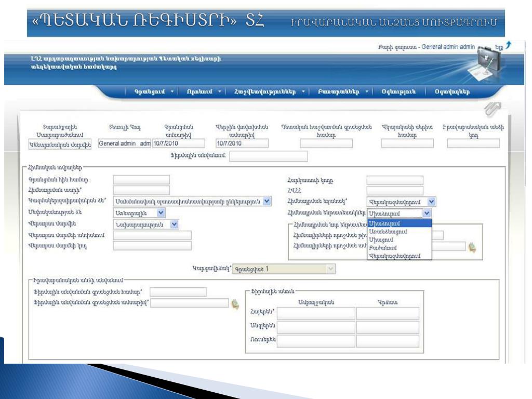The height and width of the screenshot is (399, 532).
Task: Open the Որոնում menu
Action: 199,91
